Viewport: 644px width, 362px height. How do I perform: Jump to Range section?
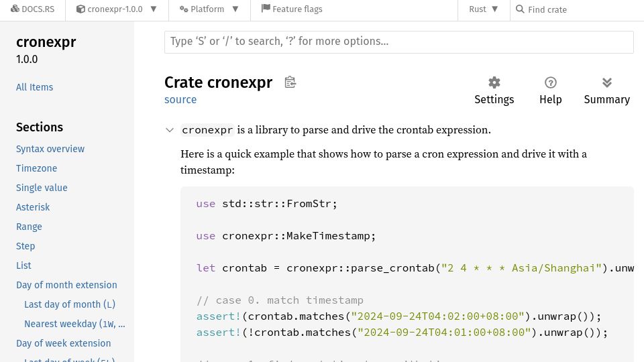coord(29,227)
